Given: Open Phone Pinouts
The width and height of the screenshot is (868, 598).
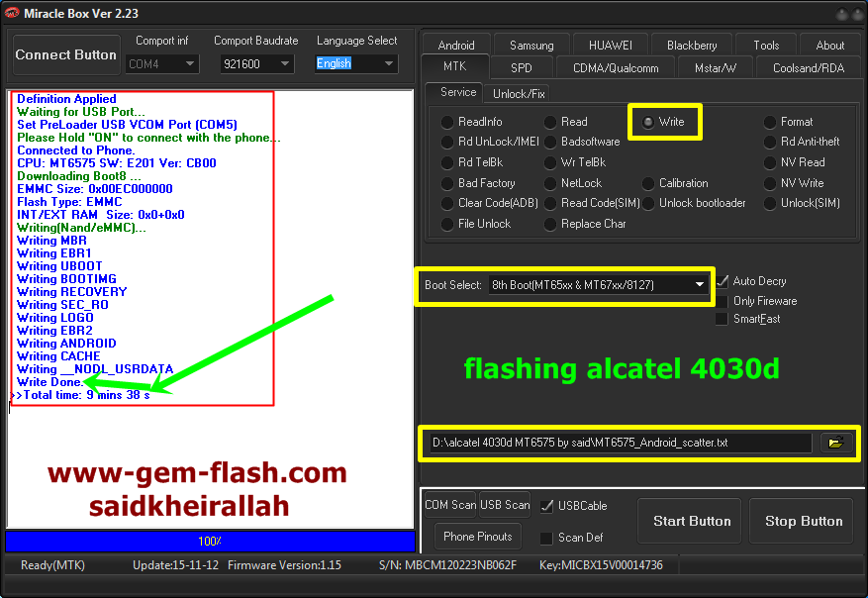Looking at the screenshot, I should [477, 537].
